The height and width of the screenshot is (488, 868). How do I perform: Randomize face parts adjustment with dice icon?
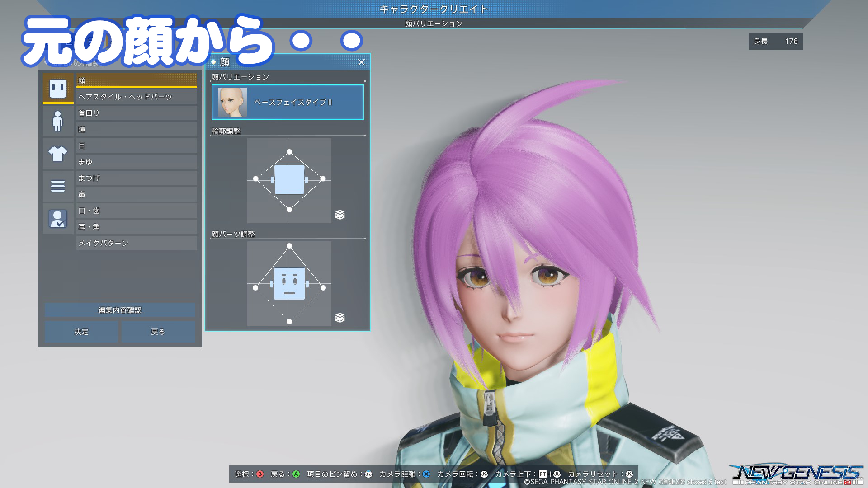coord(340,318)
